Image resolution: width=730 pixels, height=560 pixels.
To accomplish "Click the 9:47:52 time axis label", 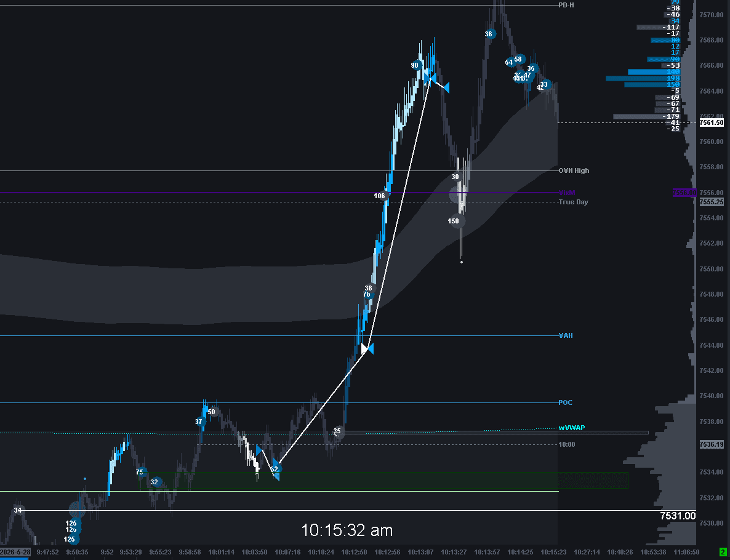I will click(48, 552).
